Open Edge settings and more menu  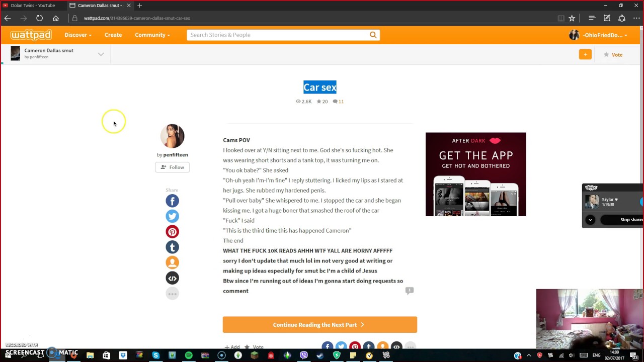636,18
